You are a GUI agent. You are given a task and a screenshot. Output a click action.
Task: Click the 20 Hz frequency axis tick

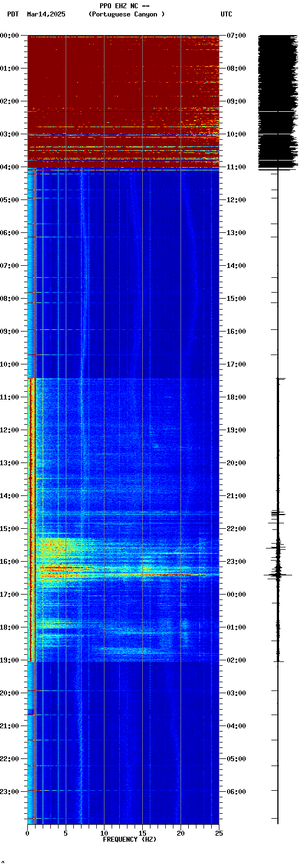coord(181,833)
